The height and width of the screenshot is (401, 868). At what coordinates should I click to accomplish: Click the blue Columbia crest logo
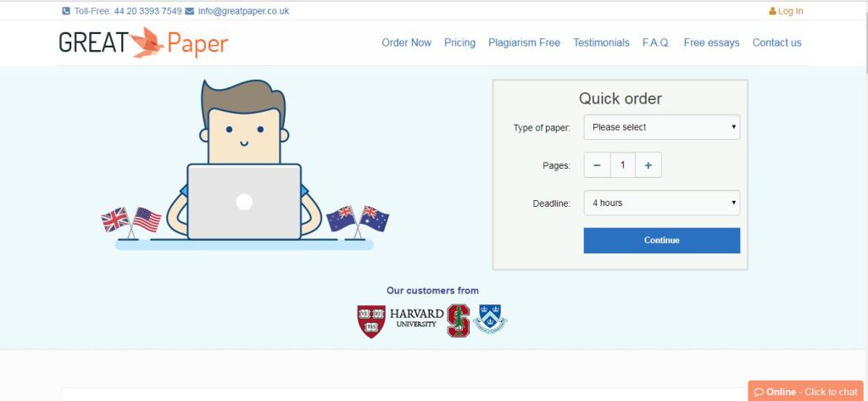[x=491, y=319]
